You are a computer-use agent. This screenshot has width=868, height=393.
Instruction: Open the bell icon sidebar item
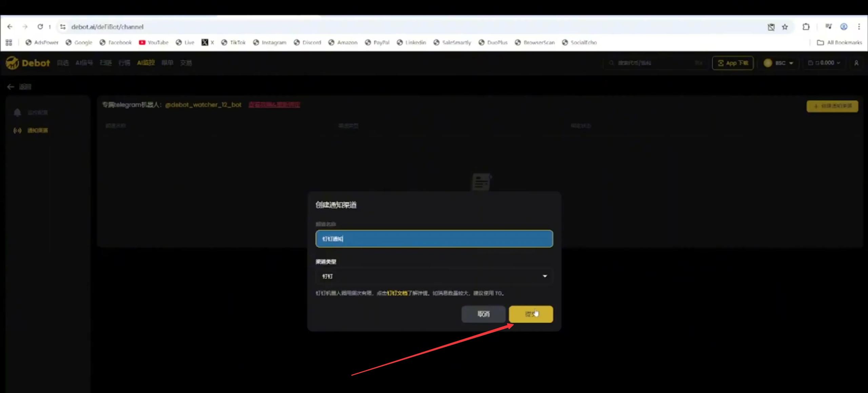click(18, 113)
